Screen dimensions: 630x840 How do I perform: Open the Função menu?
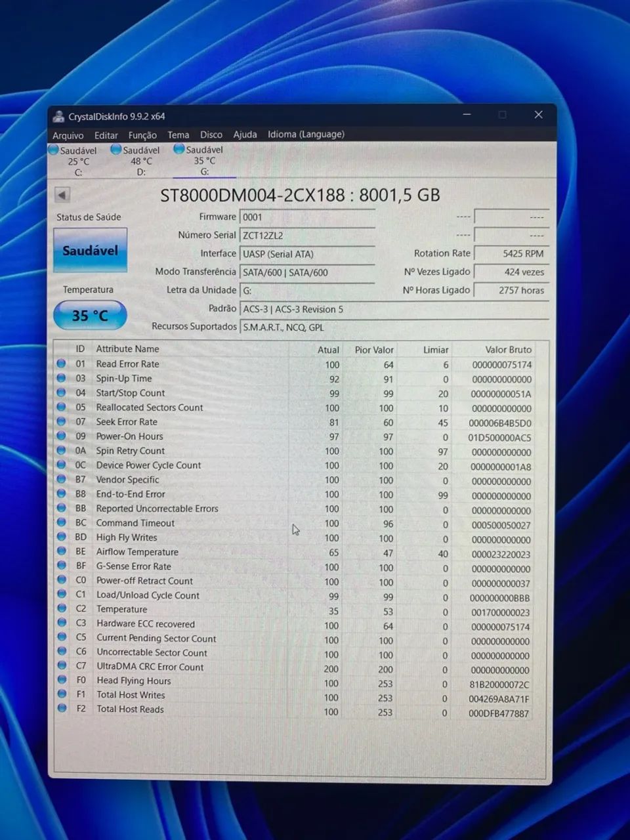click(x=142, y=135)
